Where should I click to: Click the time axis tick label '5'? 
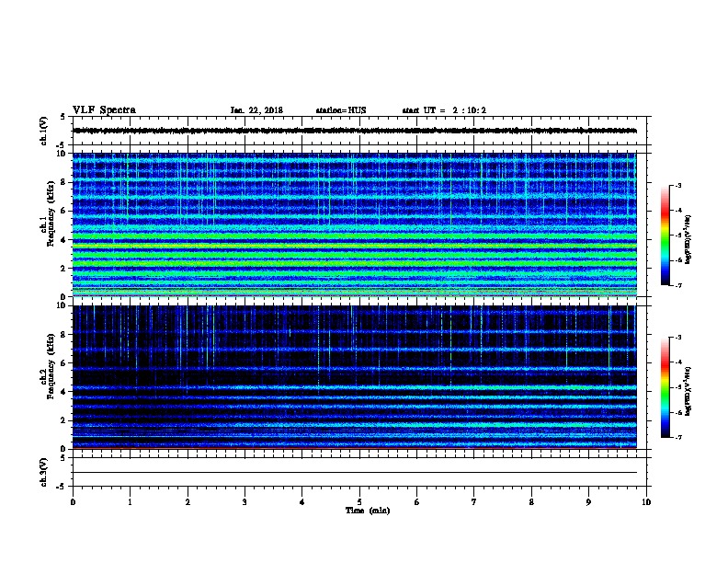pos(359,502)
